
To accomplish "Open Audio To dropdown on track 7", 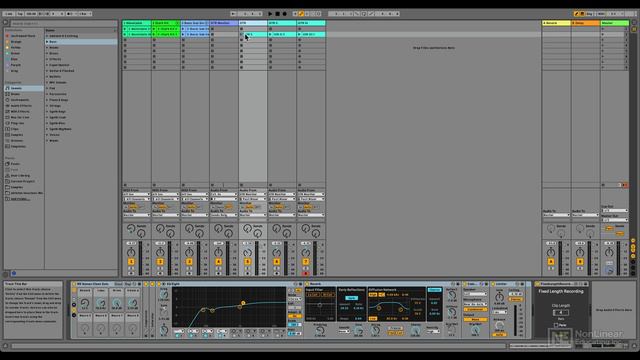I will click(x=311, y=215).
